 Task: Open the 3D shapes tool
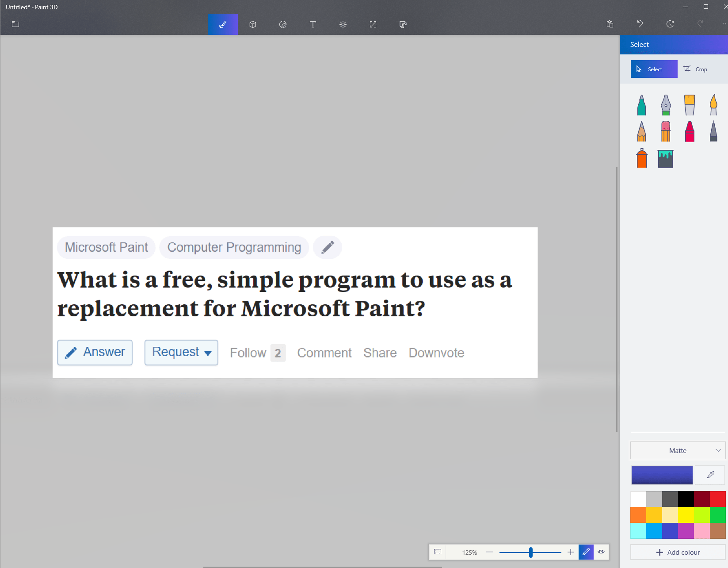253,24
